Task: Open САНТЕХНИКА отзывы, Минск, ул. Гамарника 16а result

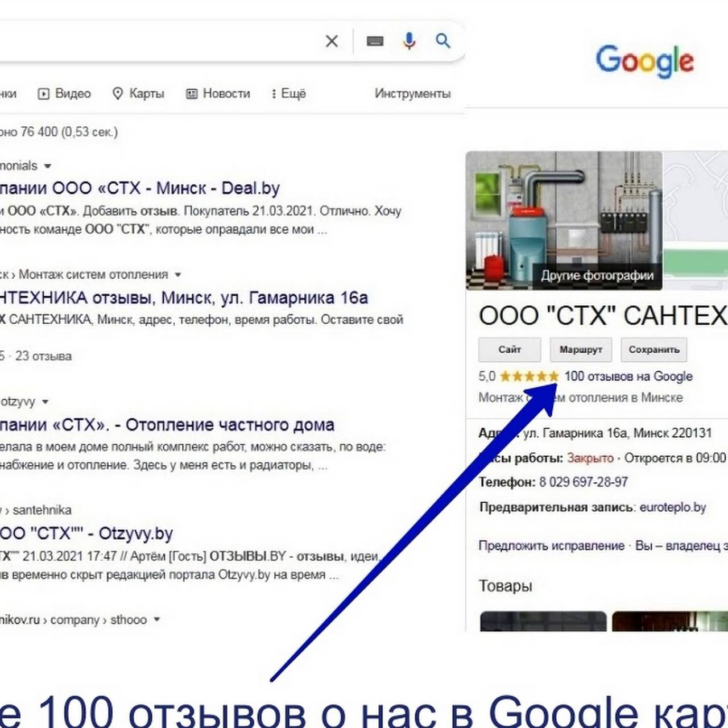Action: [184, 298]
